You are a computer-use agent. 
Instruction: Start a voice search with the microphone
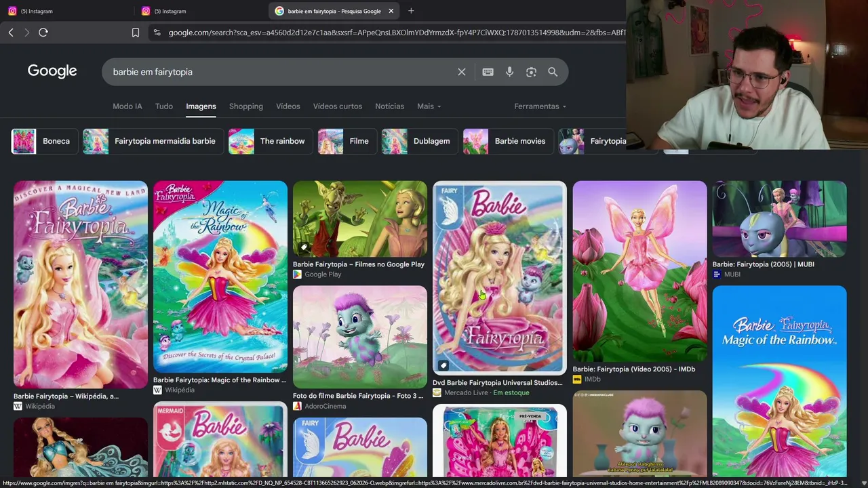coord(509,72)
